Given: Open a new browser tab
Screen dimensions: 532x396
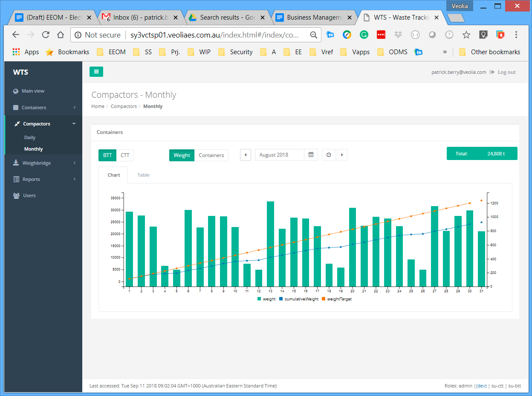Looking at the screenshot, I should pos(456,18).
